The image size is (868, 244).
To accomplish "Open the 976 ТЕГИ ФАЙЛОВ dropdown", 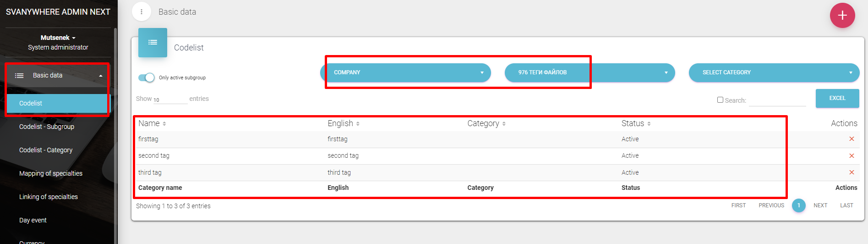I will point(590,72).
